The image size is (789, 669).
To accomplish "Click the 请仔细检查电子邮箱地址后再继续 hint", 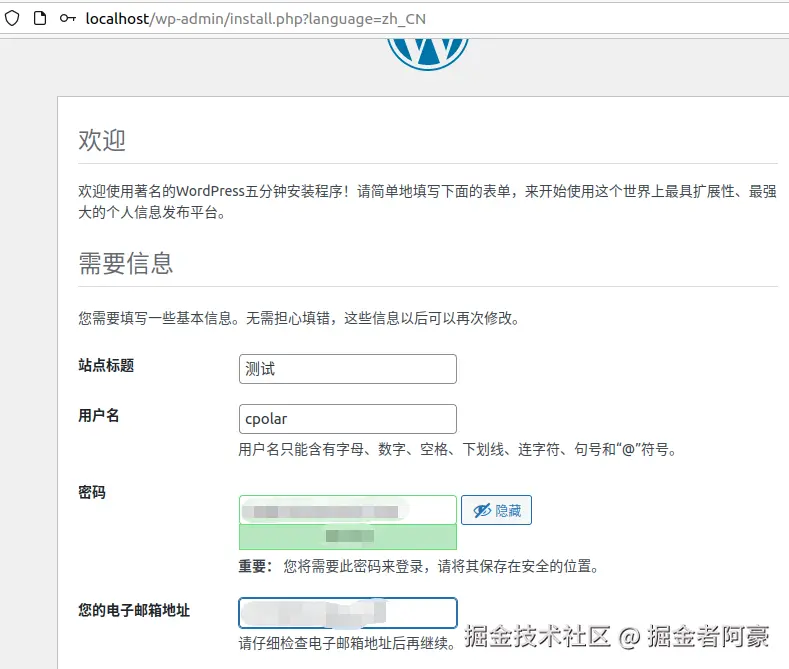I will tap(347, 643).
